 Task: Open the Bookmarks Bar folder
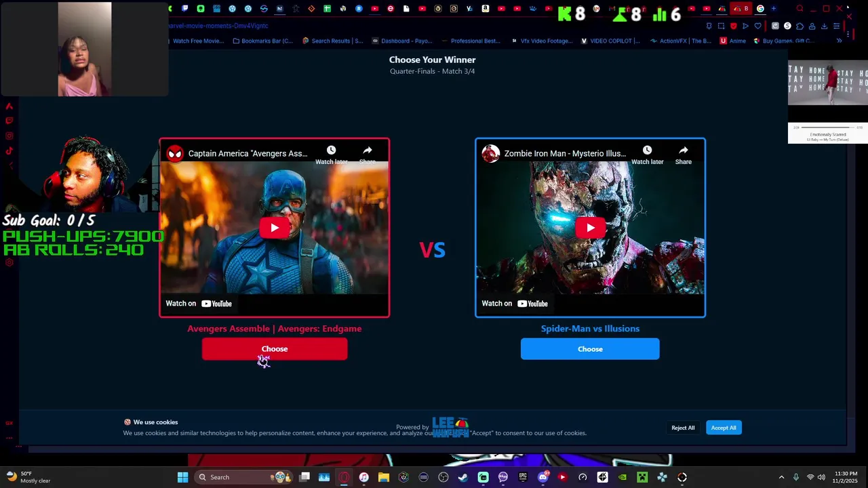tap(263, 41)
